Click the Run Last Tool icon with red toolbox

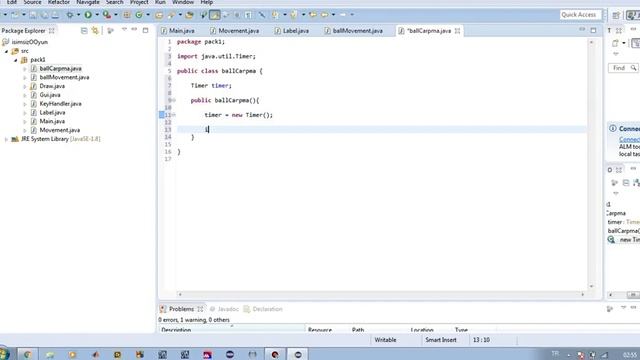[107, 15]
